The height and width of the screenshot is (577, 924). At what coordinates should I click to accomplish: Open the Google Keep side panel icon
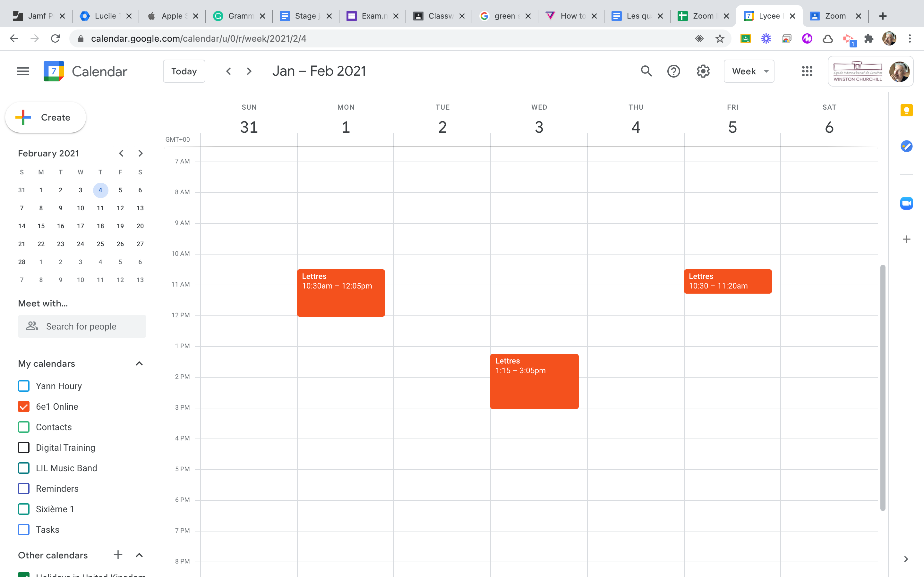click(x=906, y=111)
